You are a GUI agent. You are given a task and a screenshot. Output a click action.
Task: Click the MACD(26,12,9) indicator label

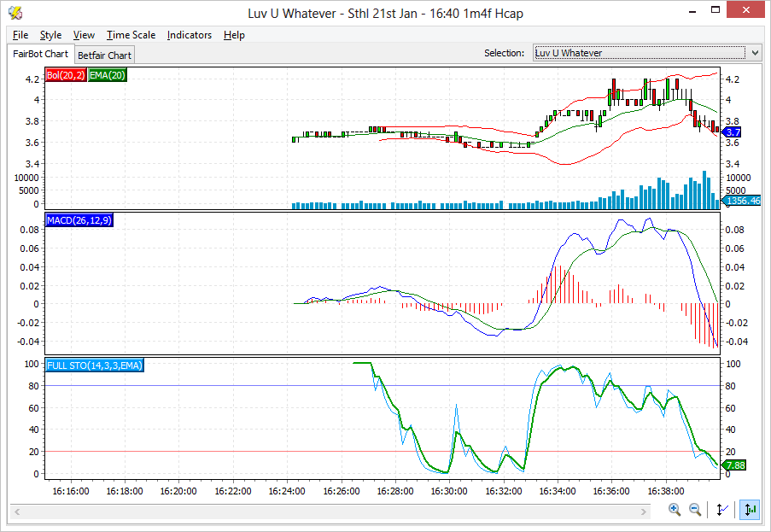pyautogui.click(x=79, y=220)
